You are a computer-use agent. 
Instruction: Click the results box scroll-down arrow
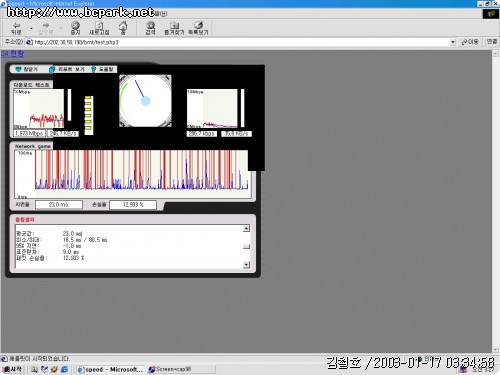[x=246, y=265]
